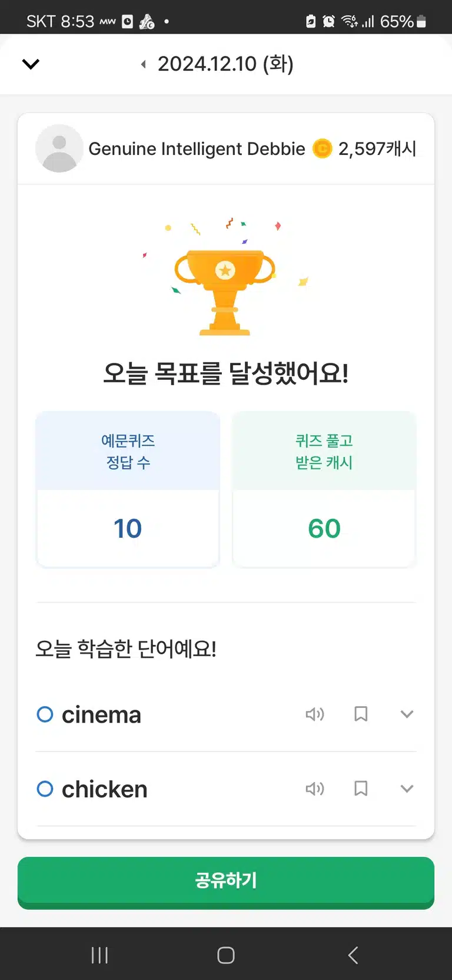Screen dimensions: 452x980
Task: Go to previous date arrow
Action: click(143, 64)
